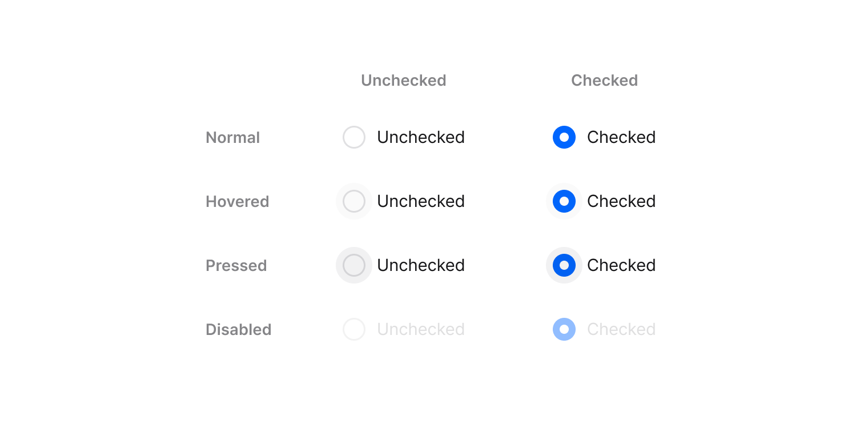Click the Disabled checked radio circle

(564, 329)
